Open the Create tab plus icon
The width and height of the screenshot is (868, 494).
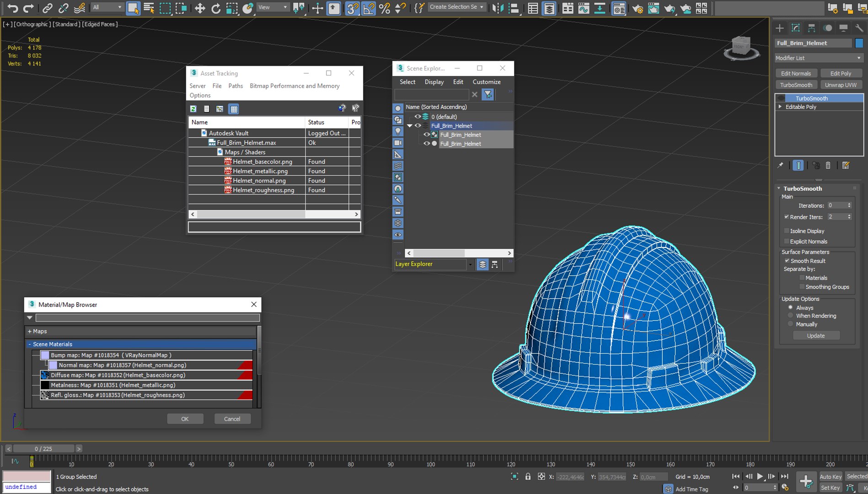(x=780, y=28)
